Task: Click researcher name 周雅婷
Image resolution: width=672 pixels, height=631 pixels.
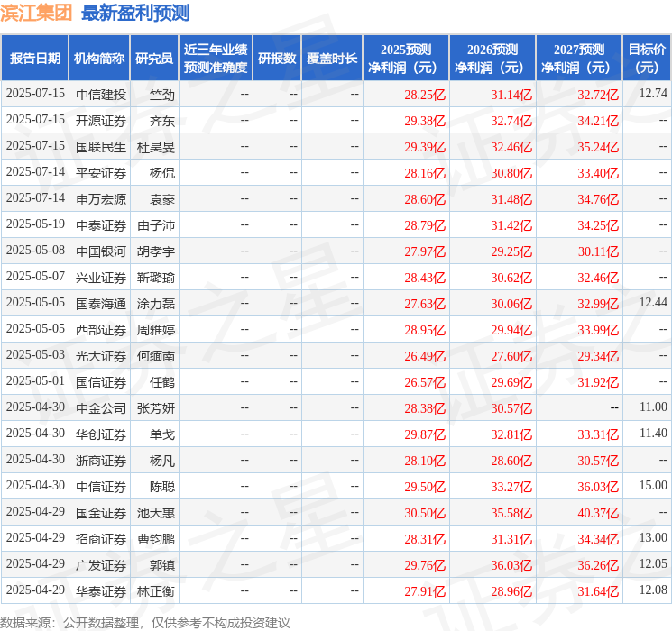Action: (156, 330)
